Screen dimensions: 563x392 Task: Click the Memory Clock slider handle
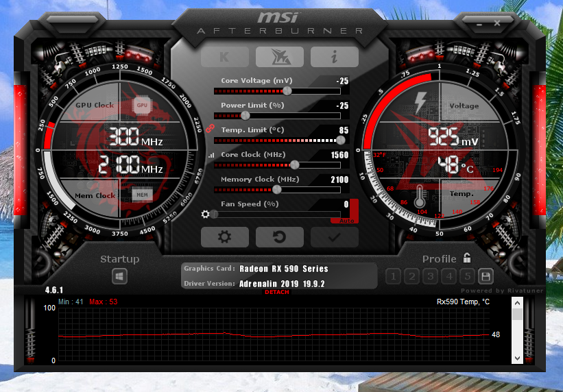(277, 190)
